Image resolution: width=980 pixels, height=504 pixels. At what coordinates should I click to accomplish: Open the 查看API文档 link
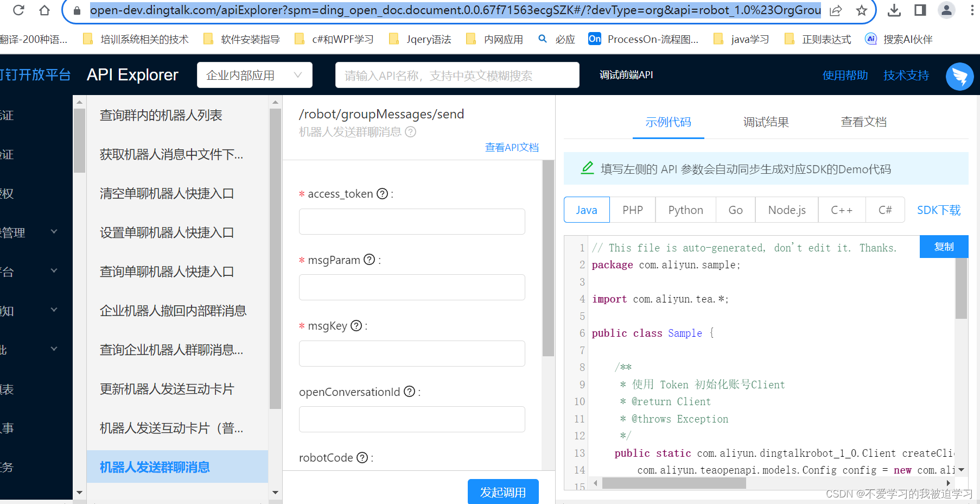coord(512,147)
